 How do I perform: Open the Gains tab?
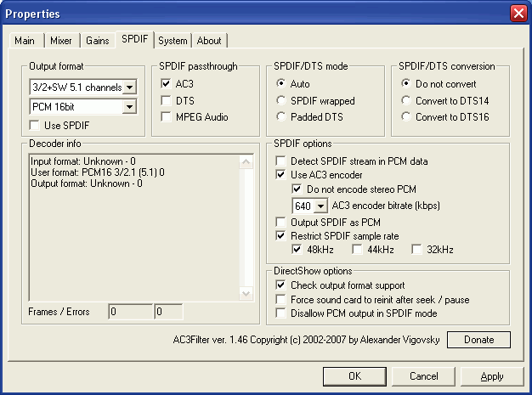[x=98, y=40]
